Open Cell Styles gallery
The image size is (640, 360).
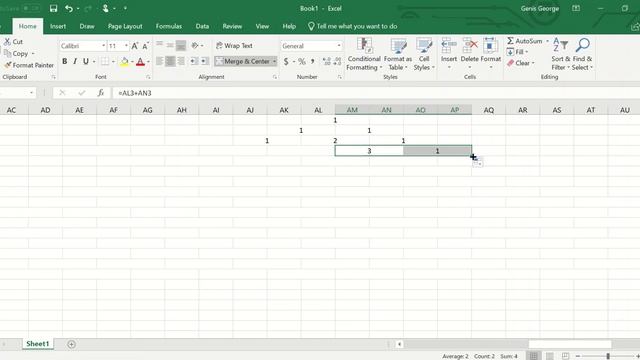[x=424, y=54]
